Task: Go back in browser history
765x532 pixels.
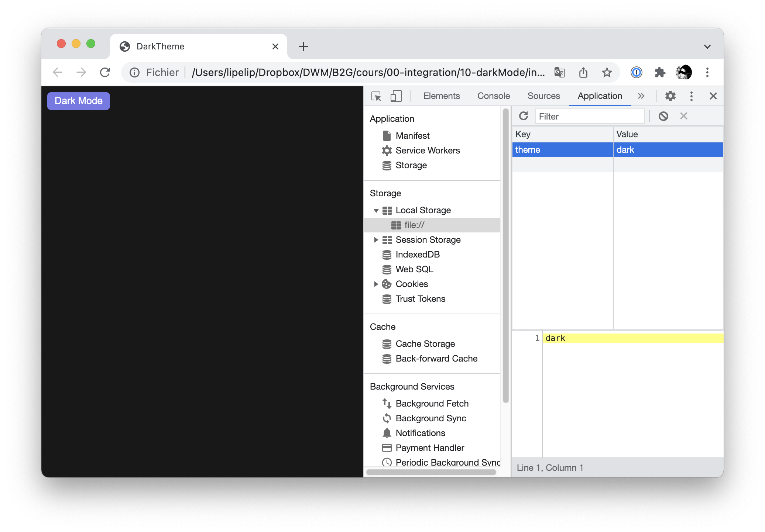Action: point(58,72)
